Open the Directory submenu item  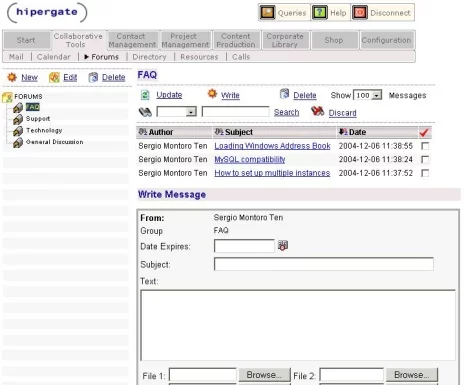pyautogui.click(x=149, y=57)
